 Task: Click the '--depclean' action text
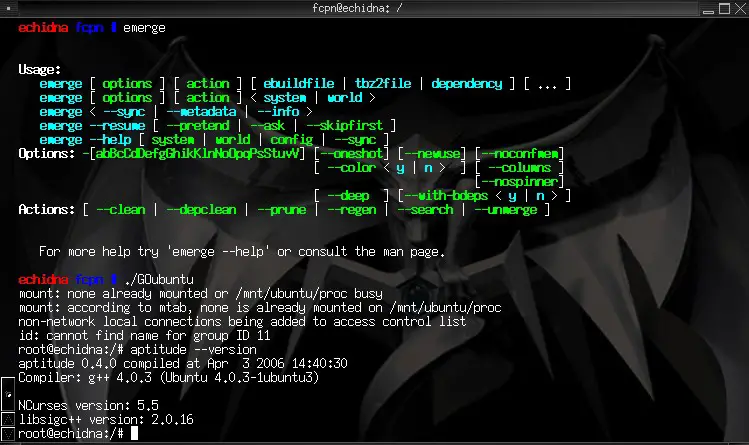click(x=201, y=210)
